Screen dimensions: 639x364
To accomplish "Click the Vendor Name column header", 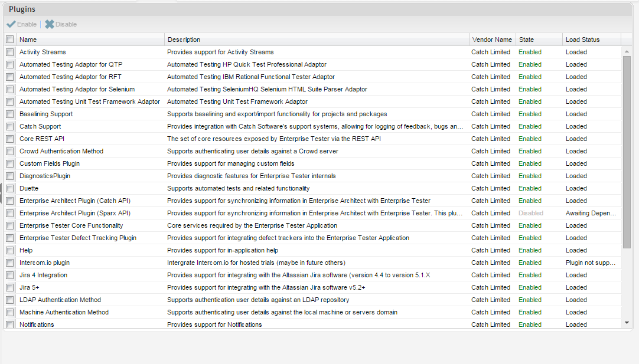I will pos(491,40).
